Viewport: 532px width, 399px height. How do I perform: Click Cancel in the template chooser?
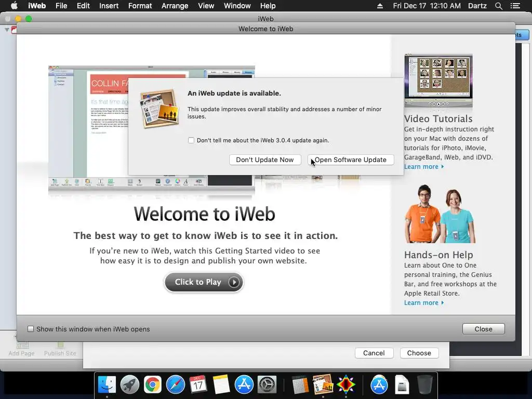coord(374,353)
